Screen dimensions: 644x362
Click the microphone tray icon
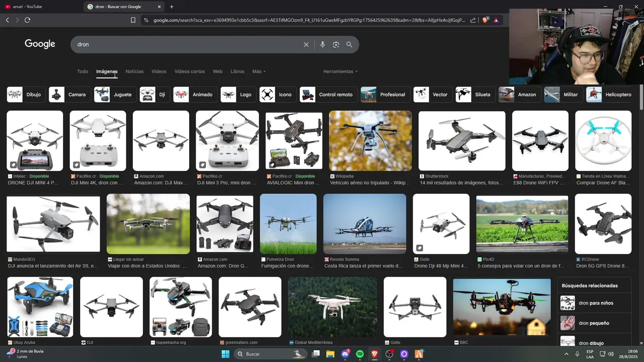click(x=578, y=354)
